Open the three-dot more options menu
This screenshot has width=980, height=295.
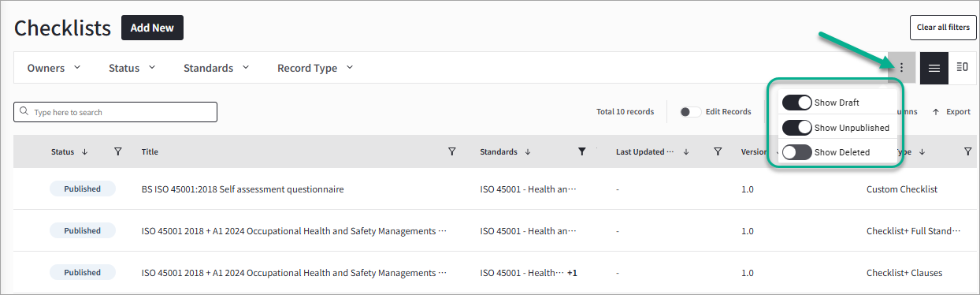[x=901, y=68]
